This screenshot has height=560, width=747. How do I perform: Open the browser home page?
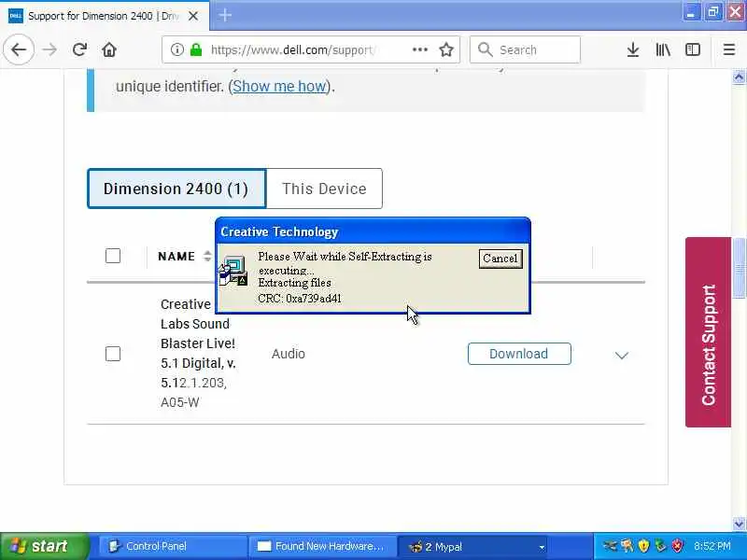point(109,49)
